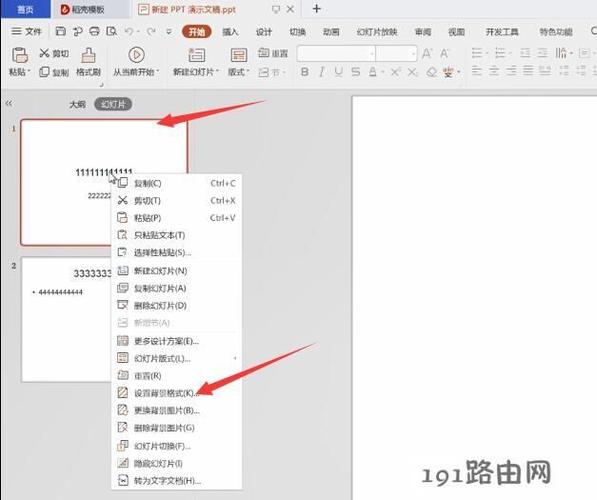Image resolution: width=597 pixels, height=500 pixels.
Task: Switch to the 设计 ribbon tab
Action: point(263,32)
